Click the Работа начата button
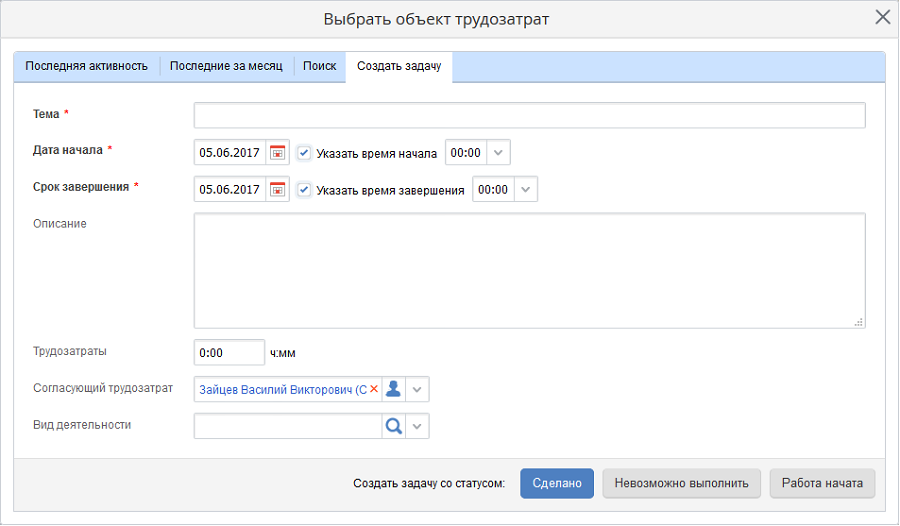The width and height of the screenshot is (900, 526). coord(823,483)
